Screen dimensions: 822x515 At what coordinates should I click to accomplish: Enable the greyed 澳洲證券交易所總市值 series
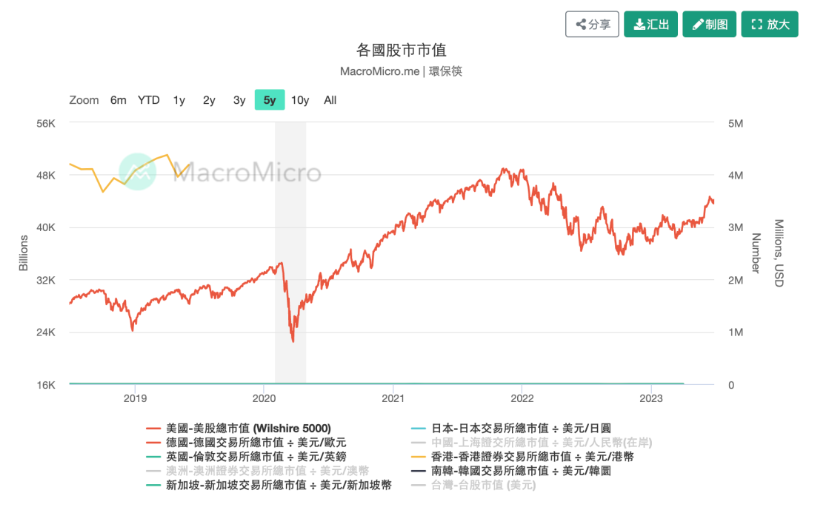coord(257,471)
